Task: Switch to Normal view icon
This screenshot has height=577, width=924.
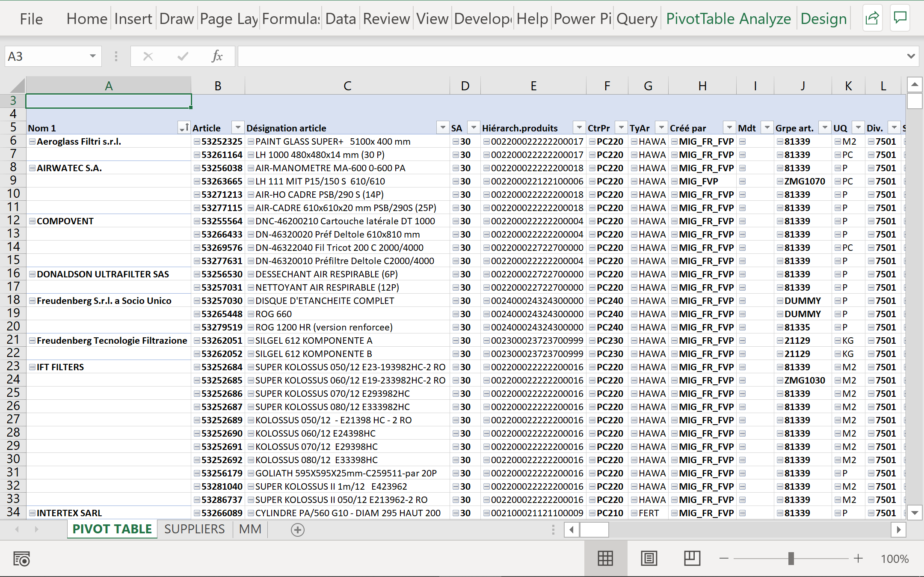Action: tap(605, 559)
